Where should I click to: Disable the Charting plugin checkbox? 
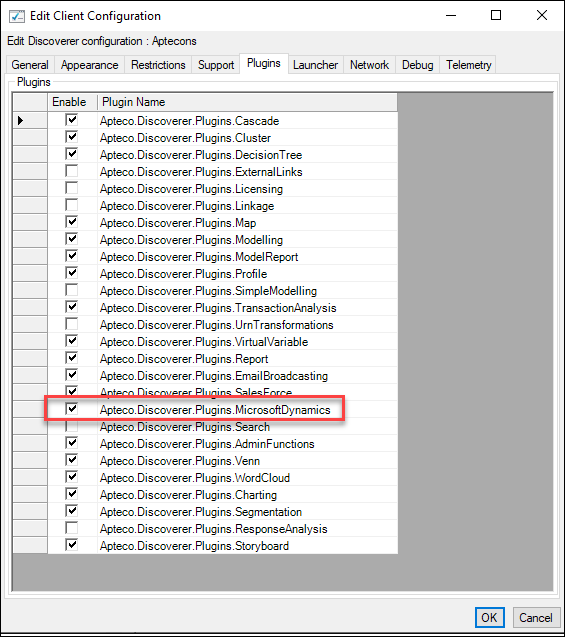(72, 494)
